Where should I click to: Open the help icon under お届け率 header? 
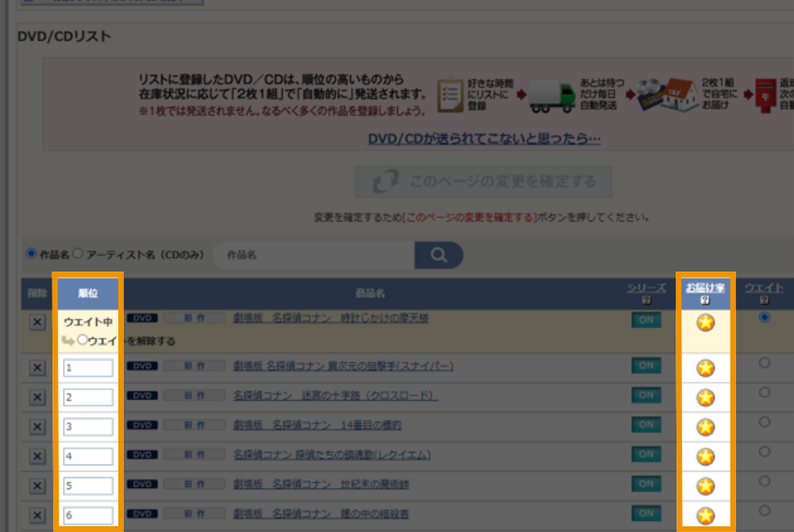(x=705, y=300)
